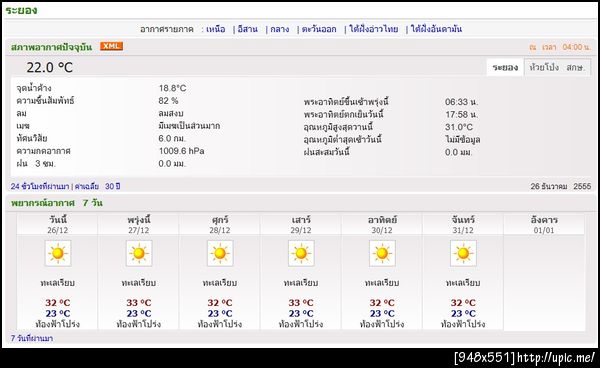
Task: Click the เสาร์ 29/12 column header
Action: (x=301, y=225)
